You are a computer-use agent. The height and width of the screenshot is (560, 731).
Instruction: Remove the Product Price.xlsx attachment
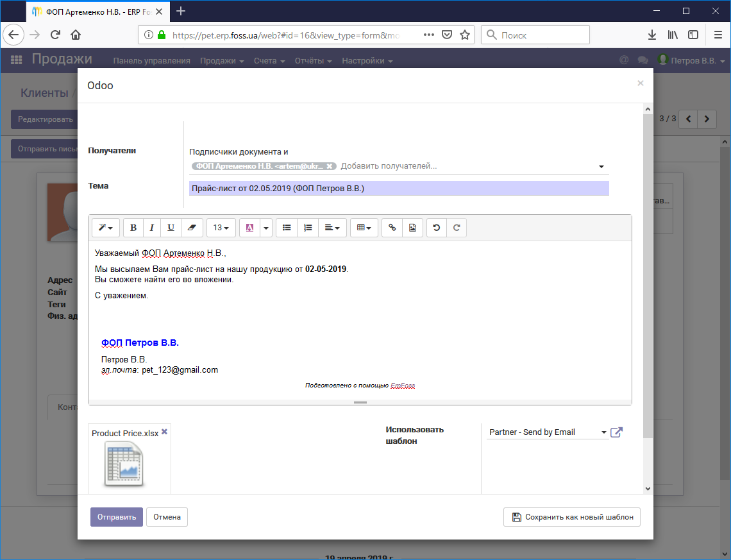[x=165, y=432]
